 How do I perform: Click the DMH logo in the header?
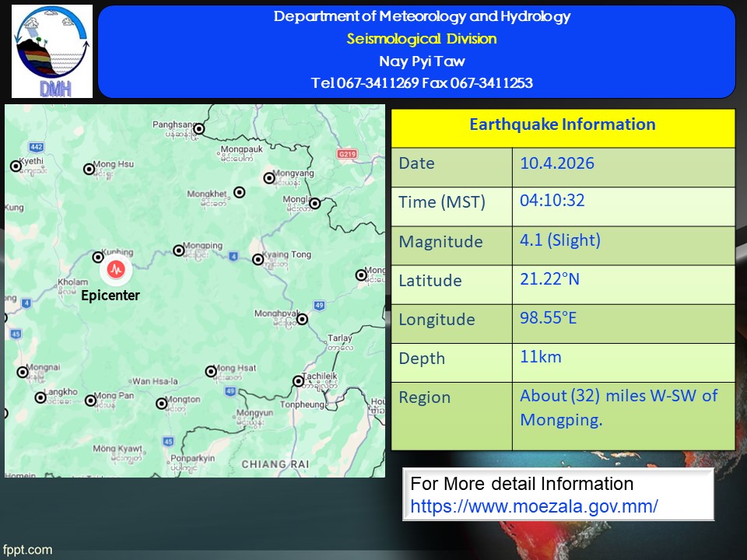[x=52, y=51]
